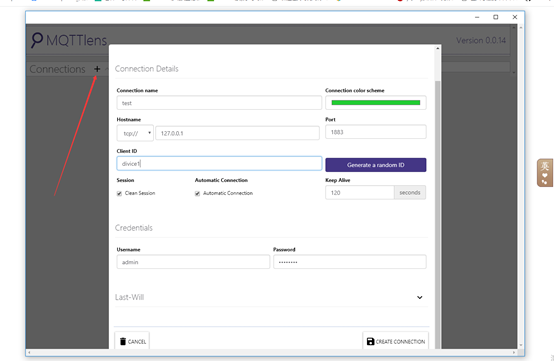This screenshot has height=361, width=554.
Task: Toggle the Automatic Connection checkbox
Action: click(x=198, y=194)
